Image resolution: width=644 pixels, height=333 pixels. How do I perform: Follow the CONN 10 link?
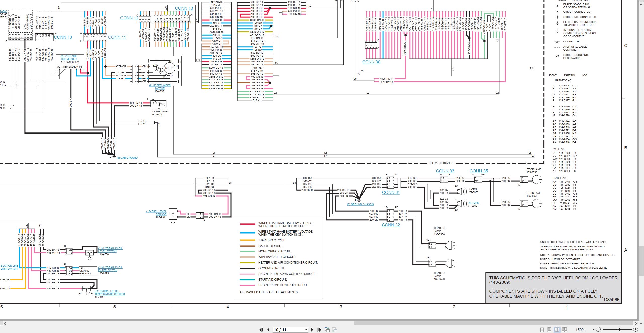63,37
